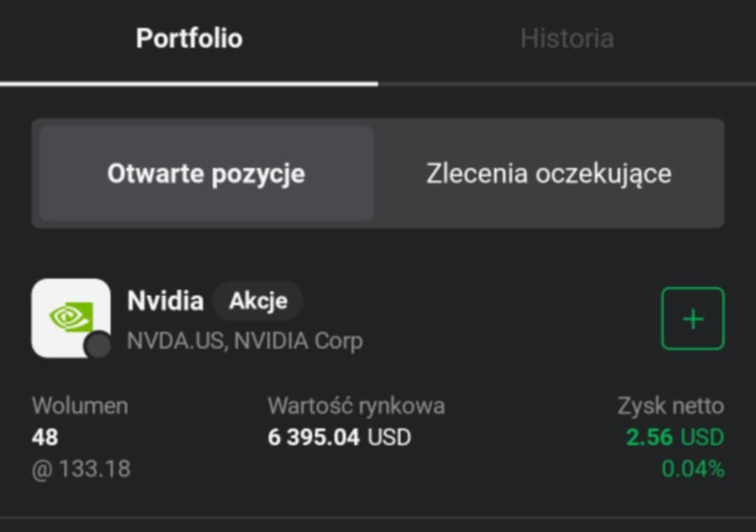The image size is (756, 532).
Task: Click the Wartość rynkowa label
Action: click(x=356, y=405)
